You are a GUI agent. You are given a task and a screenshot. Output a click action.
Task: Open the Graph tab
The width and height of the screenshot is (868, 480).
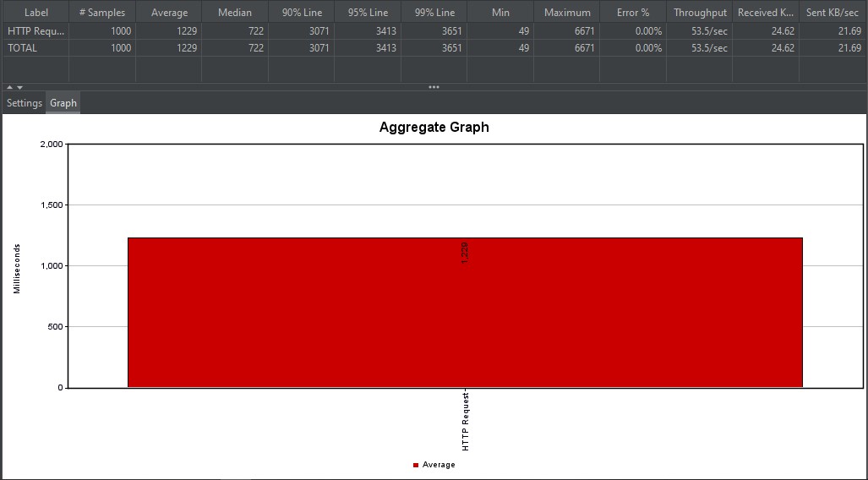(x=63, y=103)
